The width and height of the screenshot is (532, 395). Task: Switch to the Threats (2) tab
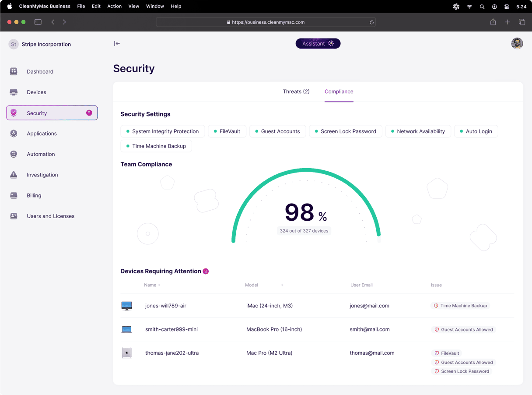296,92
